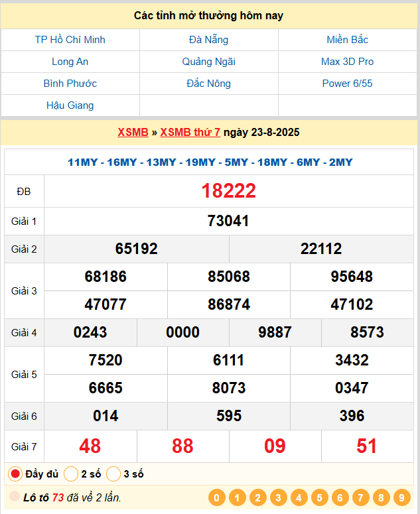Click the Giải 5 number 6665
This screenshot has height=514, width=420.
click(x=105, y=388)
